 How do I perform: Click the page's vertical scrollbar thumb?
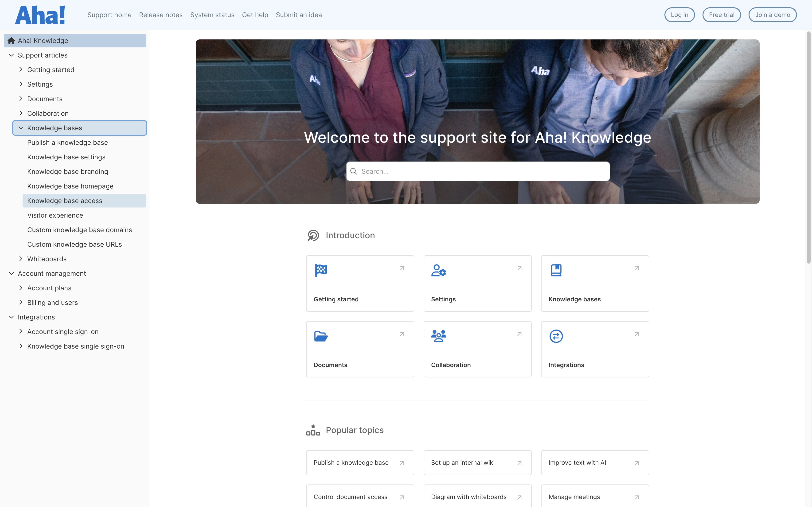pyautogui.click(x=808, y=148)
